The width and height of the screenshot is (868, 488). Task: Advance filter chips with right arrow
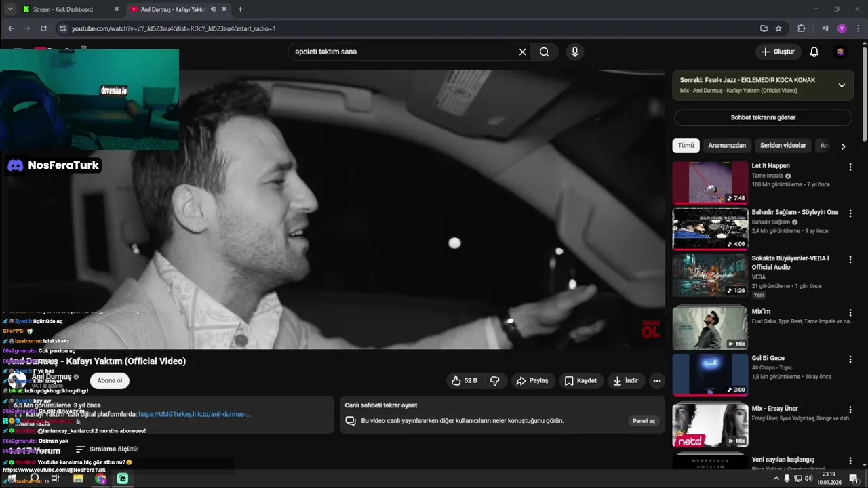(x=843, y=146)
